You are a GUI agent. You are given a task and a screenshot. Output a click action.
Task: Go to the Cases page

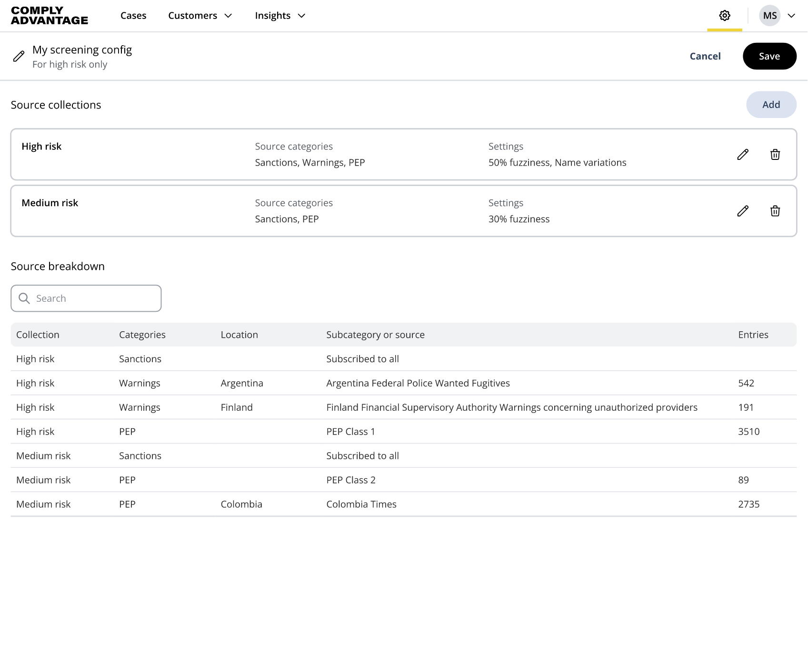133,16
